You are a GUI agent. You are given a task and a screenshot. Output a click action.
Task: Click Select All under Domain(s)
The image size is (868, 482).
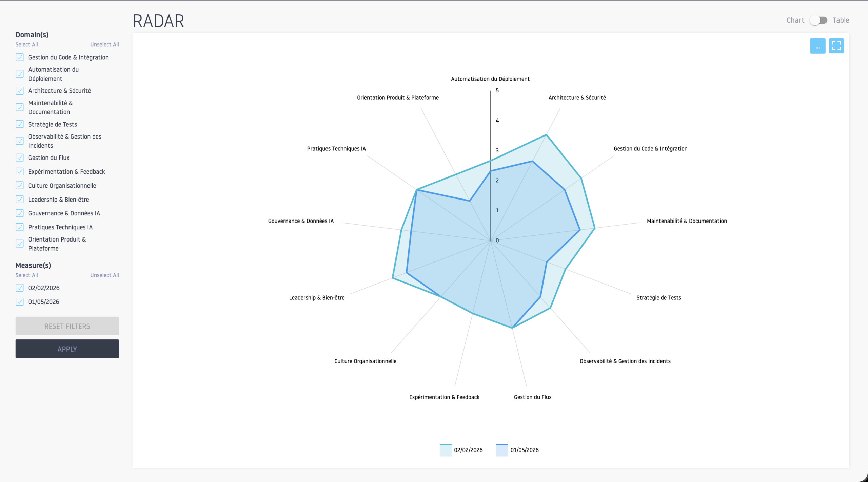point(26,45)
